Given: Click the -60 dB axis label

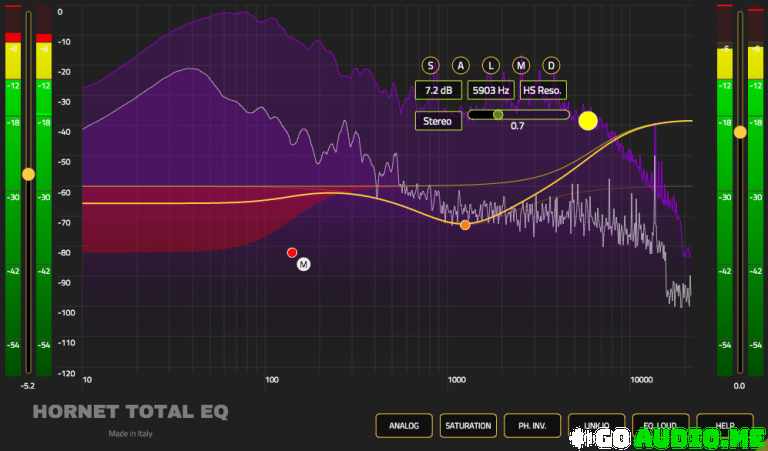Looking at the screenshot, I should (64, 192).
